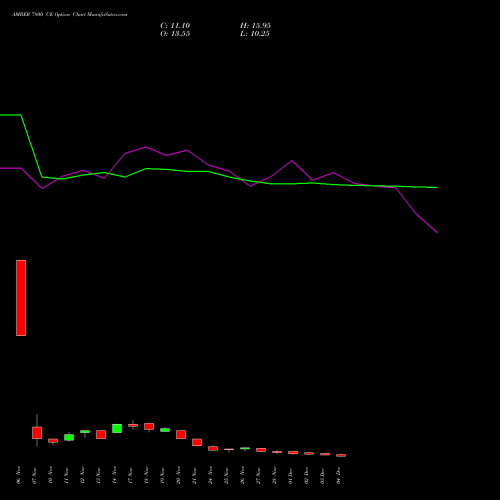
Task: Select the 14 Nov date label
Action: (x=114, y=475)
